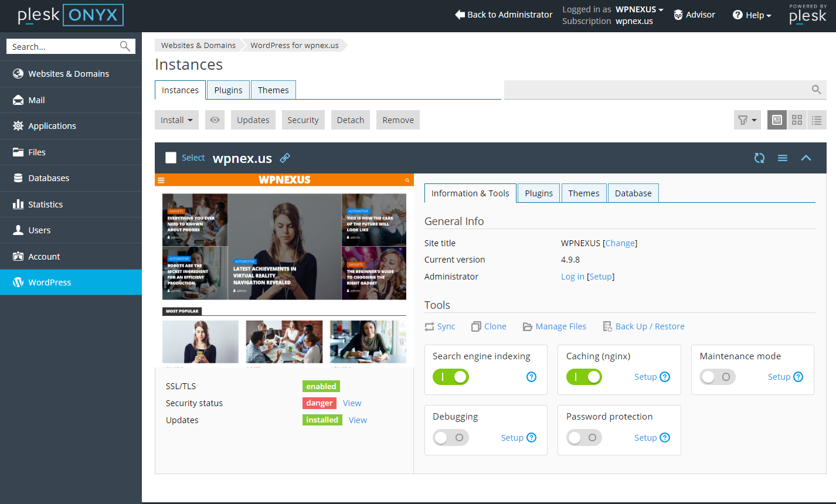The width and height of the screenshot is (836, 504).
Task: Open Account in the sidebar
Action: (71, 257)
